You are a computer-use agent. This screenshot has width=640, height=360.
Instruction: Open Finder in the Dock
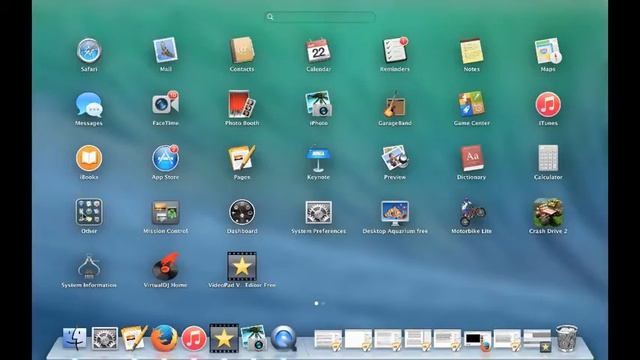click(x=75, y=338)
